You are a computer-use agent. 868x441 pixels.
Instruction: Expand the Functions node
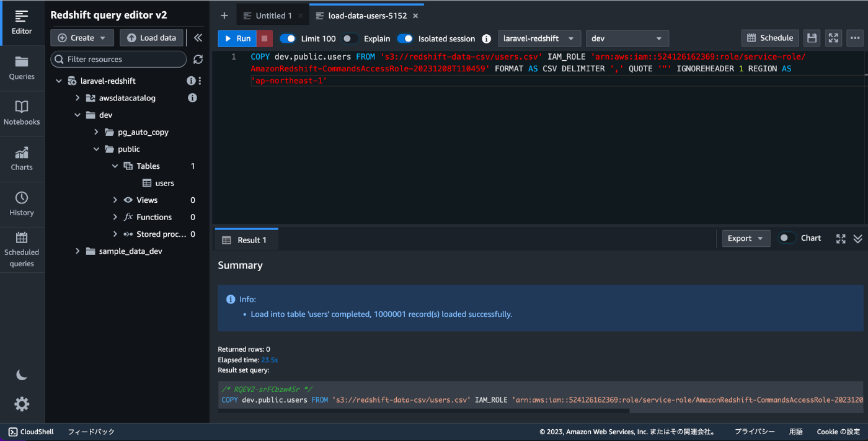[x=115, y=217]
